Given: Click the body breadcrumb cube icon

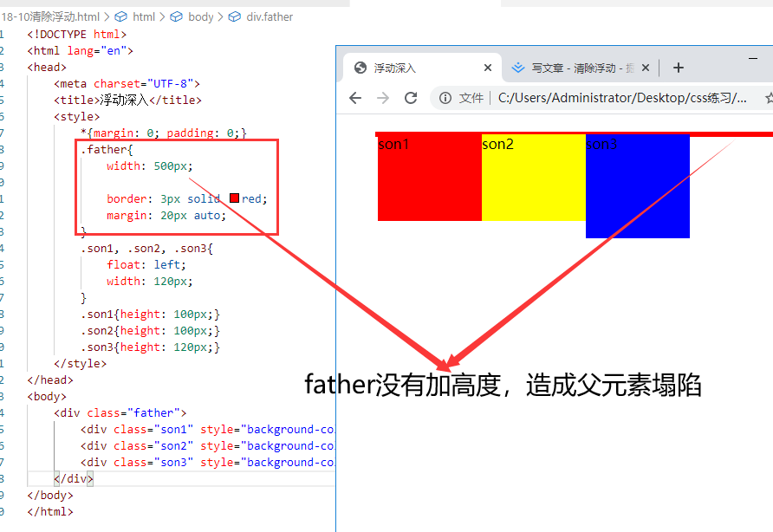Looking at the screenshot, I should pos(176,16).
